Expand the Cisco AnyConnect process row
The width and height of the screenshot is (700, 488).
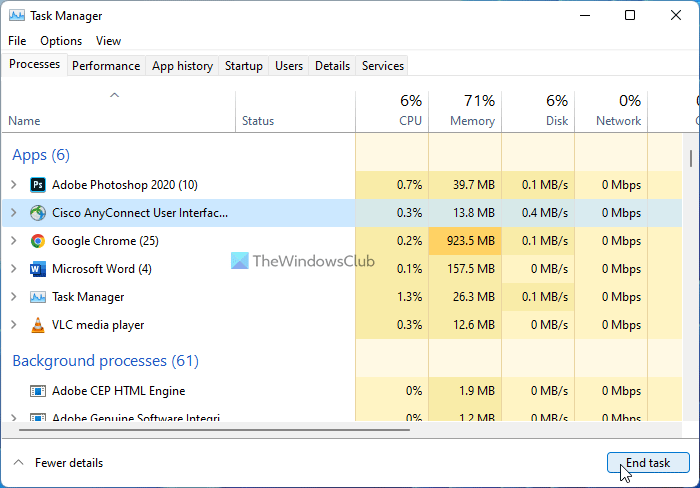pyautogui.click(x=14, y=213)
